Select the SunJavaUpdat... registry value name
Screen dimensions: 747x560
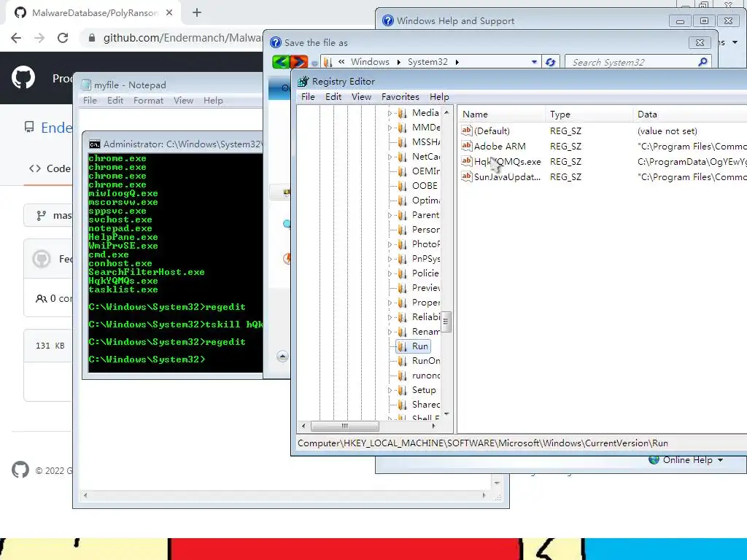click(508, 176)
